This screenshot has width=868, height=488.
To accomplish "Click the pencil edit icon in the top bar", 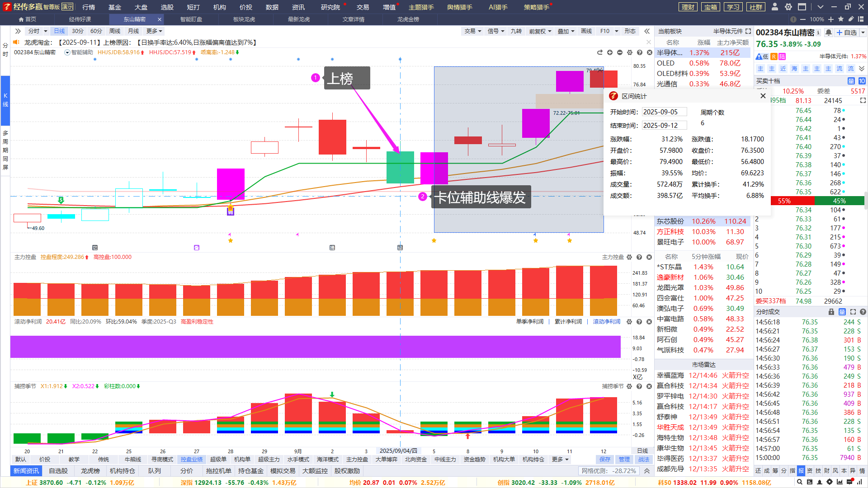I will 851,19.
